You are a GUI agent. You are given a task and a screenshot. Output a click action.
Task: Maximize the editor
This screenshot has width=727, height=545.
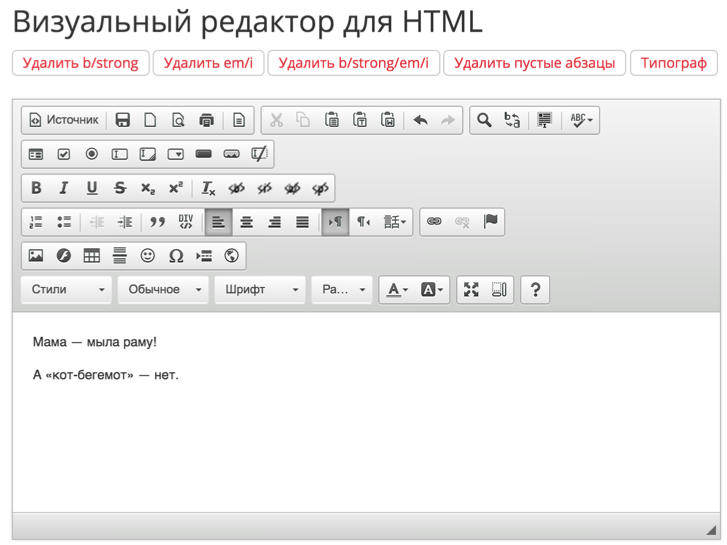[471, 289]
